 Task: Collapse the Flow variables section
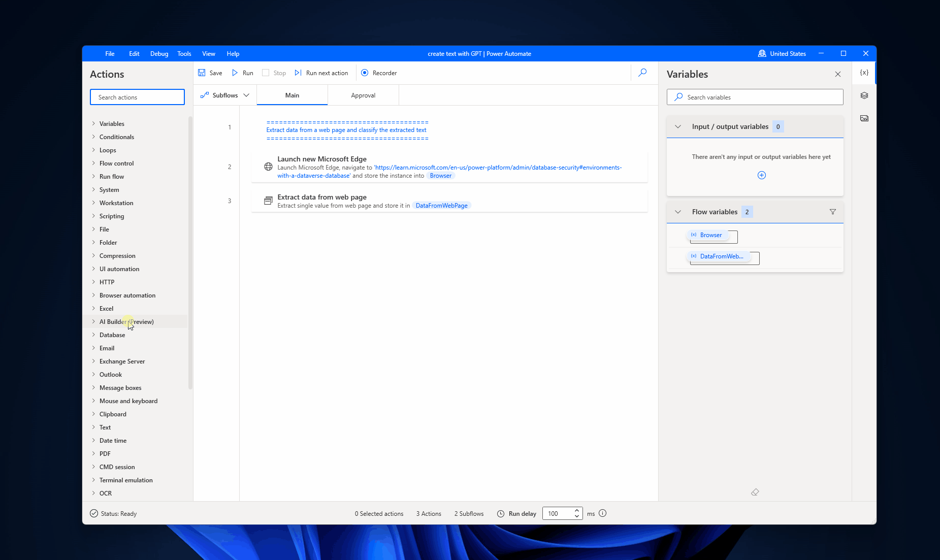[x=678, y=212]
